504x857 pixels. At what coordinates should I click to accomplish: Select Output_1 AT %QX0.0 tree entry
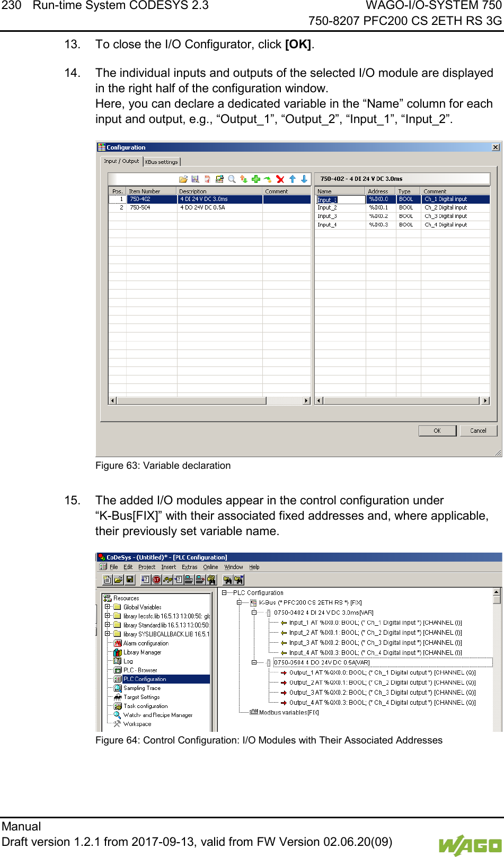[382, 672]
